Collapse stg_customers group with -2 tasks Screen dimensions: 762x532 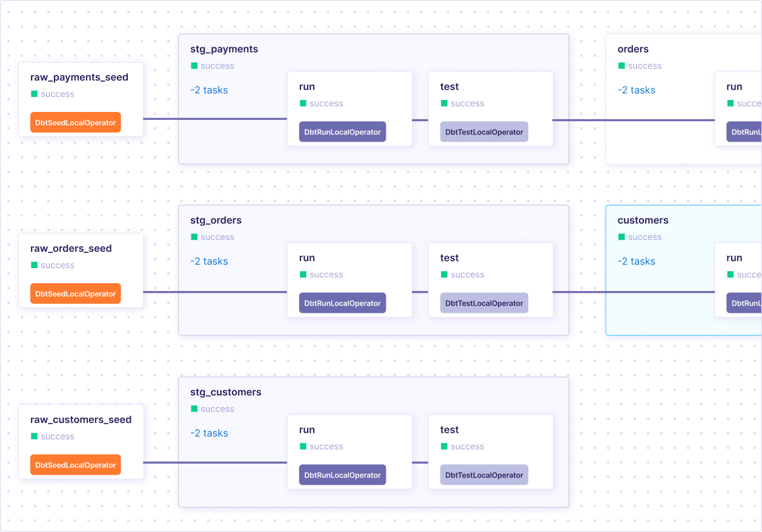pos(209,433)
